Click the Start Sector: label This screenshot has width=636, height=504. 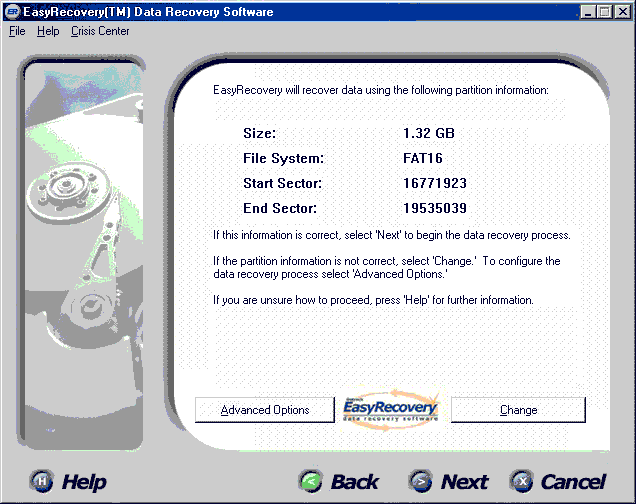pyautogui.click(x=282, y=183)
